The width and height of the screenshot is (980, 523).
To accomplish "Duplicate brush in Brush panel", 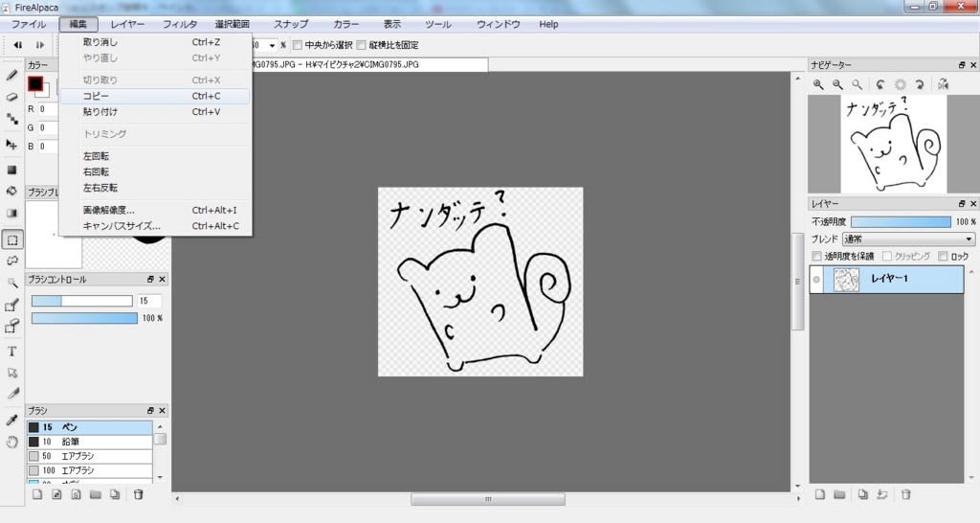I will 115,494.
